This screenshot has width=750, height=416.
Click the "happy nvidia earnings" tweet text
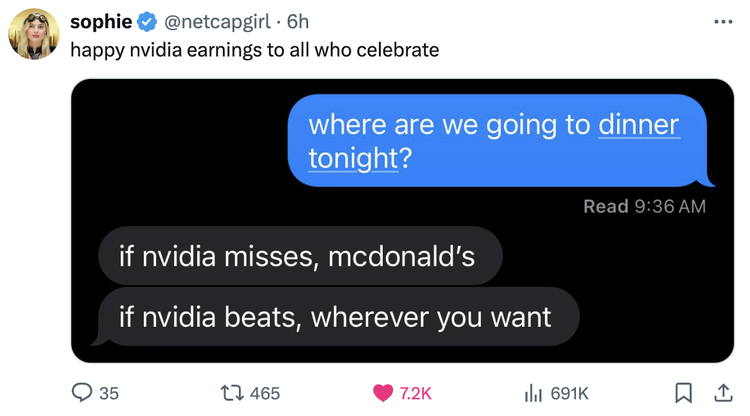coord(254,49)
